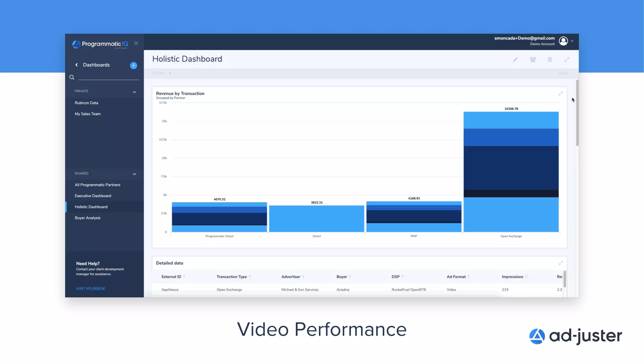Open the Rubicon Data dashboard
The height and width of the screenshot is (362, 644).
coord(86,103)
